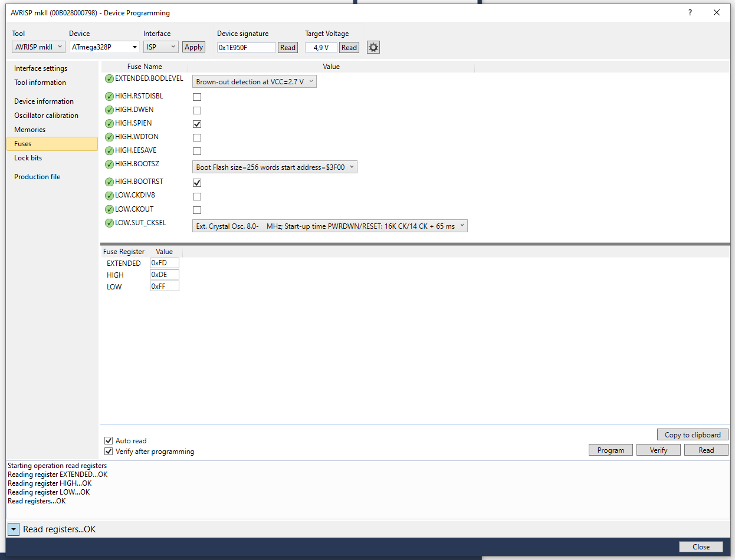735x560 pixels.
Task: Open the Tool dropdown showing AVRISP mkII
Action: [x=38, y=47]
